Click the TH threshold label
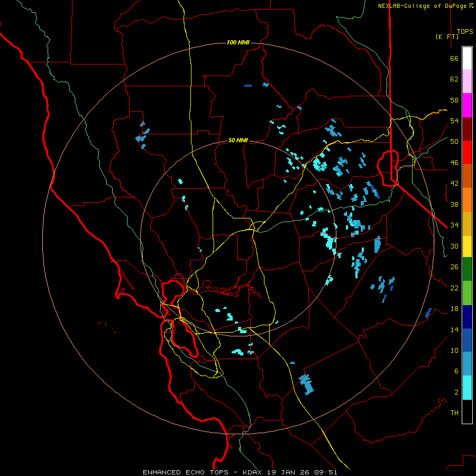 pyautogui.click(x=454, y=413)
